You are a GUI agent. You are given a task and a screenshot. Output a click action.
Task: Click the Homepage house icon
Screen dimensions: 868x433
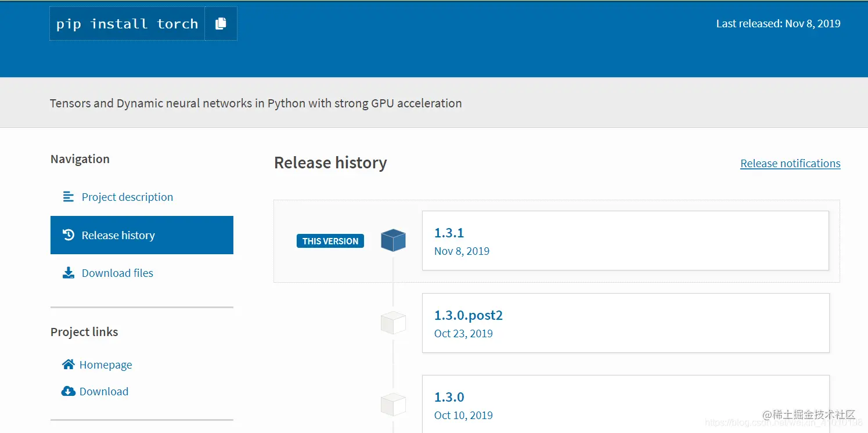(x=69, y=365)
